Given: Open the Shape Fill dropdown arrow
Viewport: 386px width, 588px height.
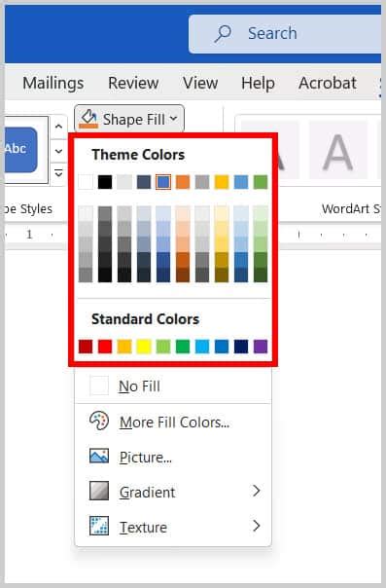Looking at the screenshot, I should 173,119.
